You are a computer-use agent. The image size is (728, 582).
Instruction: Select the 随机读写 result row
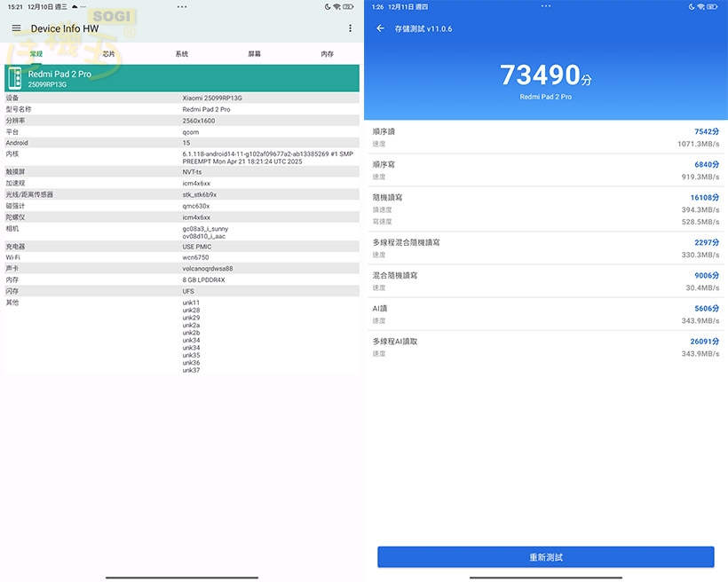544,207
